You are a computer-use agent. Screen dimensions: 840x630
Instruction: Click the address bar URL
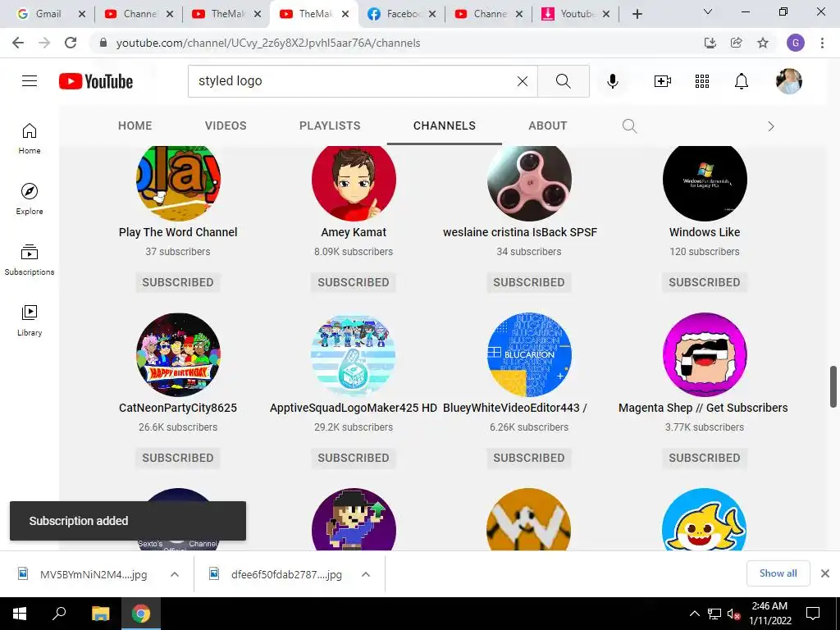coord(268,43)
